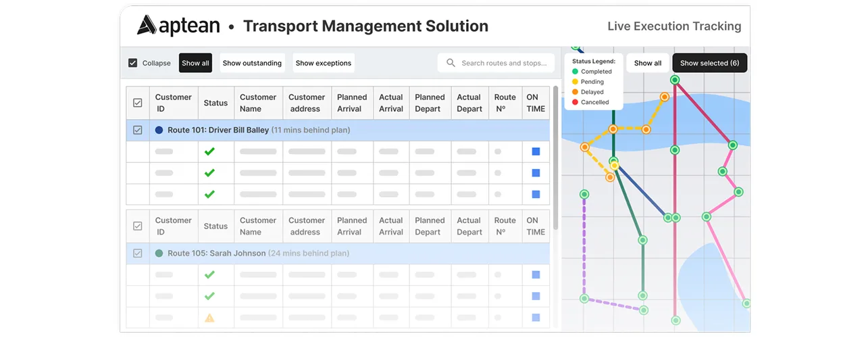868x338 pixels.
Task: Click the Actual Depart header above Route 101
Action: point(469,103)
